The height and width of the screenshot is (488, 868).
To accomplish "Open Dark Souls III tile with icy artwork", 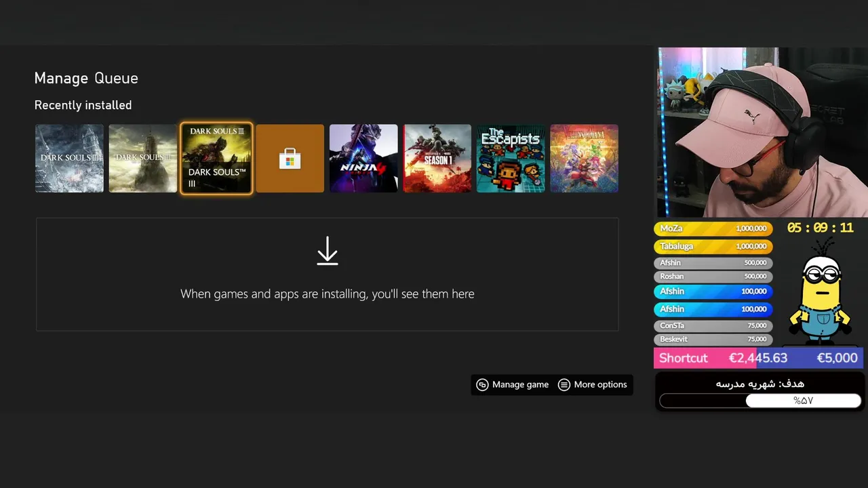I will pos(69,159).
